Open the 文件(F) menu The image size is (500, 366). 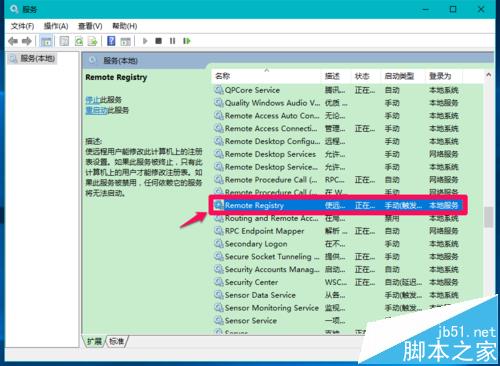pyautogui.click(x=22, y=26)
